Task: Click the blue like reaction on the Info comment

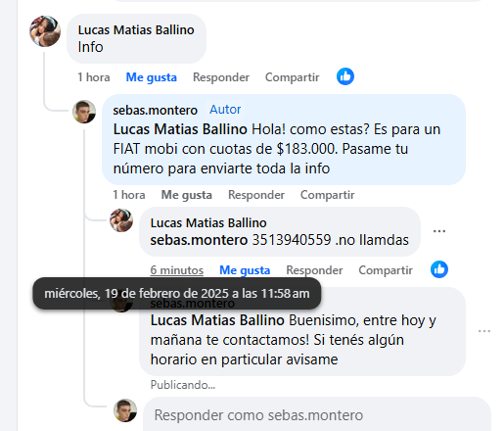Action: pos(345,76)
